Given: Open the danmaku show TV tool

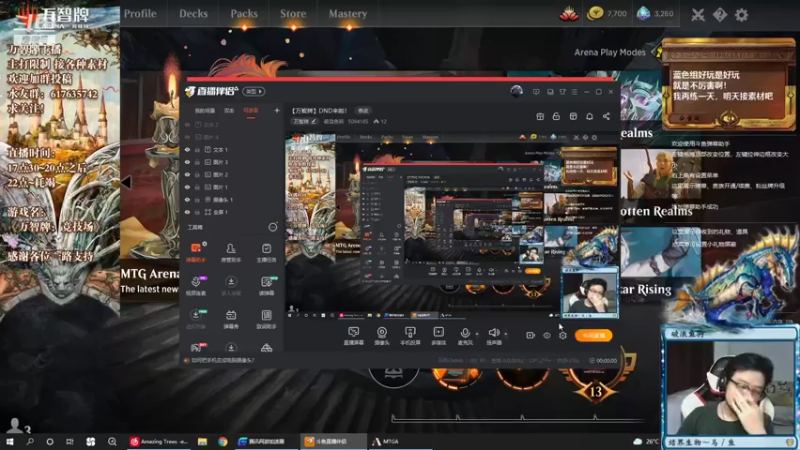Looking at the screenshot, I should click(x=231, y=319).
